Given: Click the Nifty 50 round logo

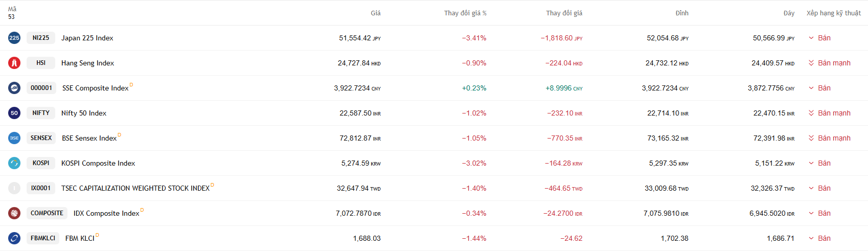Looking at the screenshot, I should click(x=14, y=113).
